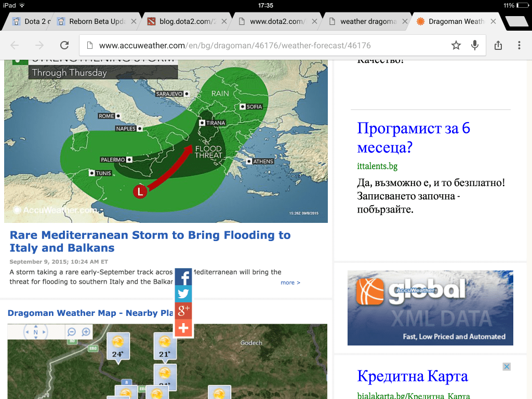The image size is (532, 399).
Task: Zoom in on the weather map
Action: [86, 332]
